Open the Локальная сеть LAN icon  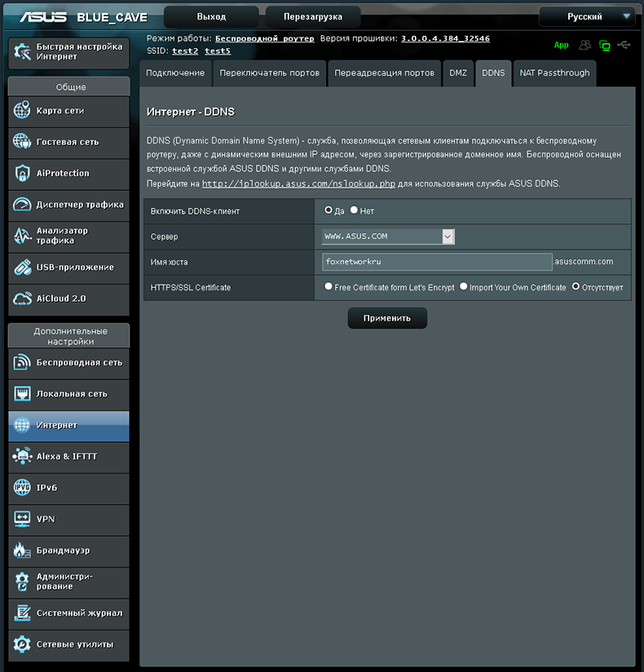tap(22, 393)
